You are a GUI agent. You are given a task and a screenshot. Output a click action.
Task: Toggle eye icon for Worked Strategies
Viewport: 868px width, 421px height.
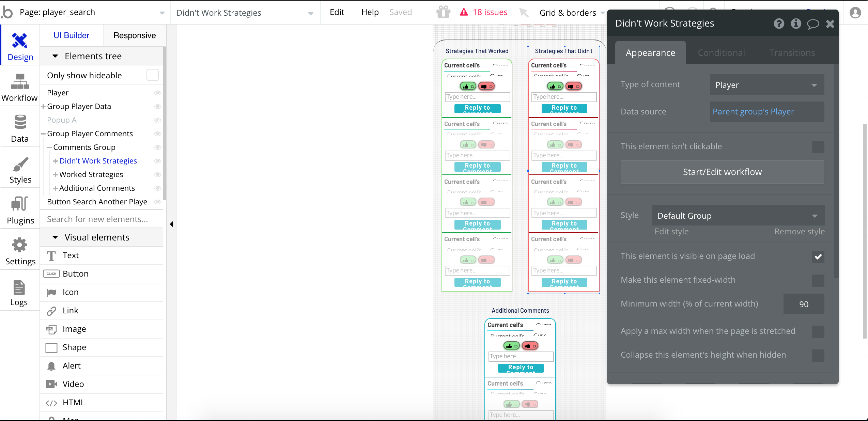click(157, 174)
